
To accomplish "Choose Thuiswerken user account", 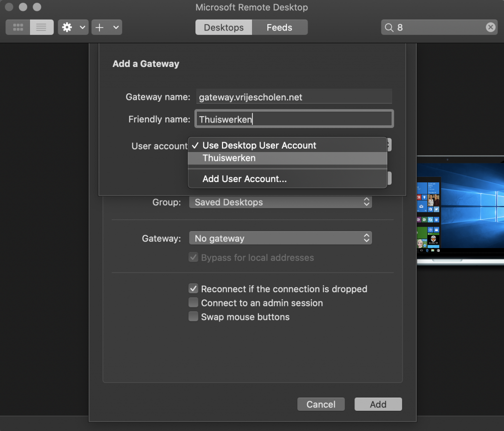I will tap(287, 158).
